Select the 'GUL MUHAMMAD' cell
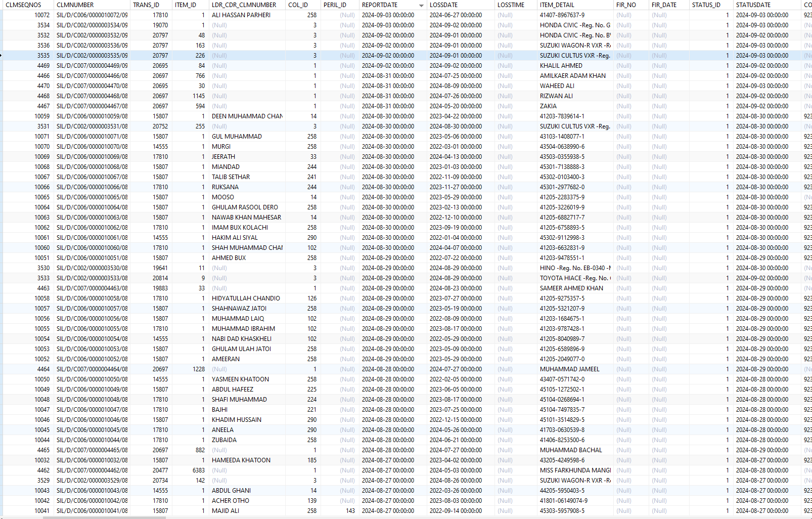This screenshot has width=812, height=519. point(247,137)
